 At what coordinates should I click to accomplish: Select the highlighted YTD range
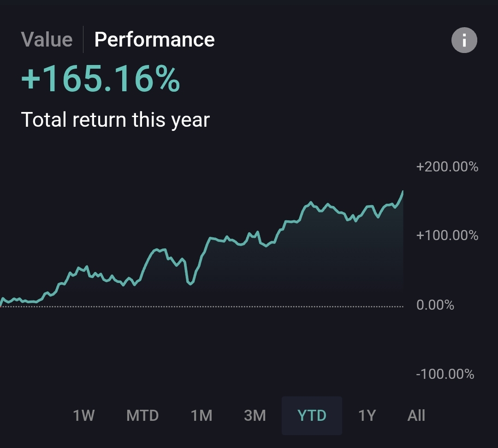(312, 416)
